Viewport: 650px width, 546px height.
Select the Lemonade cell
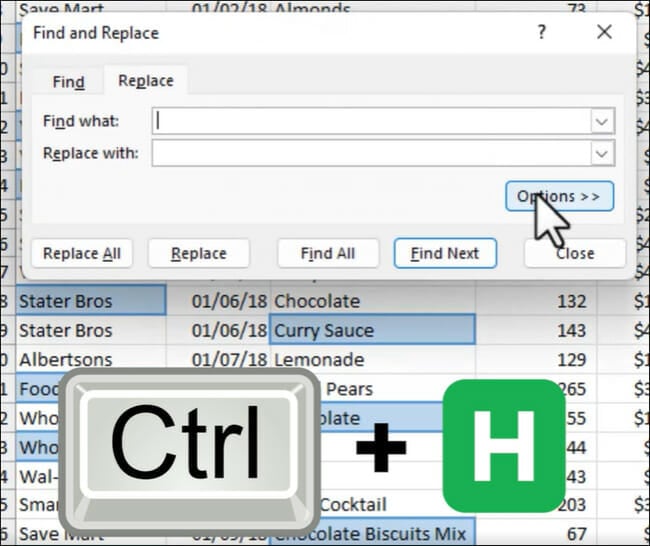372,359
